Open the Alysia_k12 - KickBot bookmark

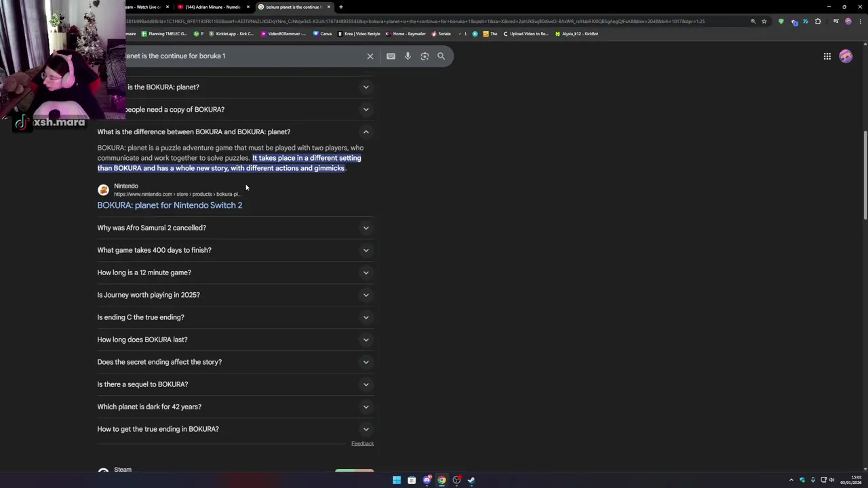click(x=577, y=34)
